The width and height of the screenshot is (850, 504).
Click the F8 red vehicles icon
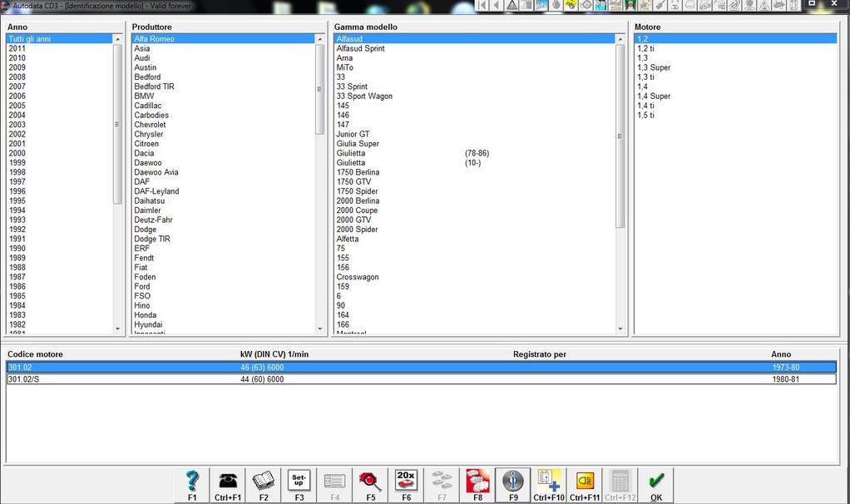pos(477,485)
